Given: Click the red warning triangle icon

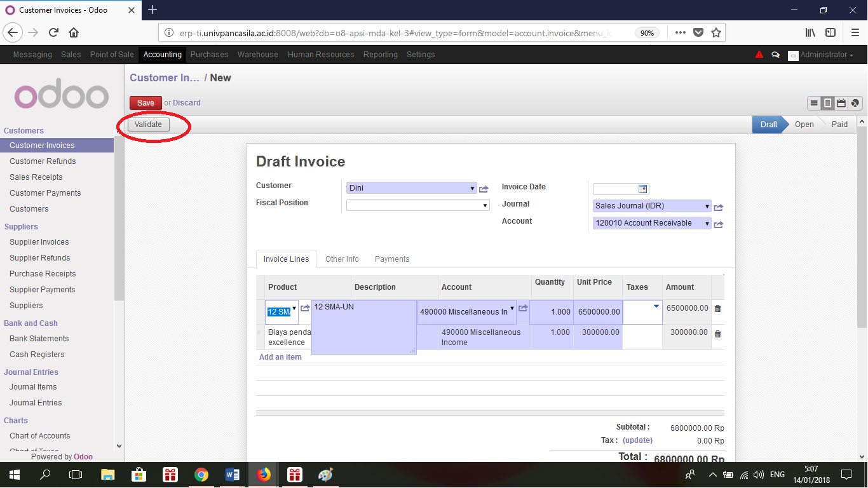Looking at the screenshot, I should tap(759, 55).
